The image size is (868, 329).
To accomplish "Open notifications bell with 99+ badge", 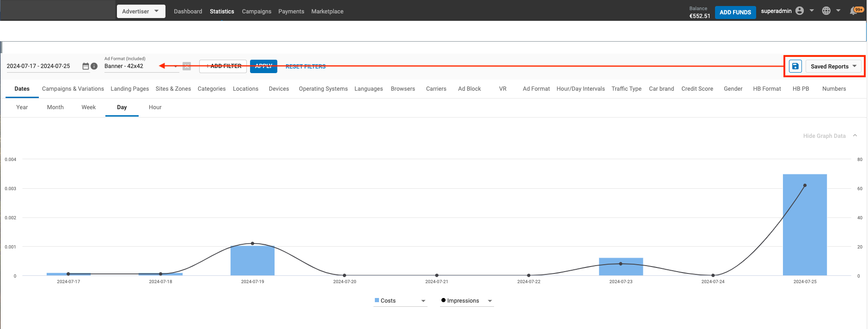I will [854, 11].
